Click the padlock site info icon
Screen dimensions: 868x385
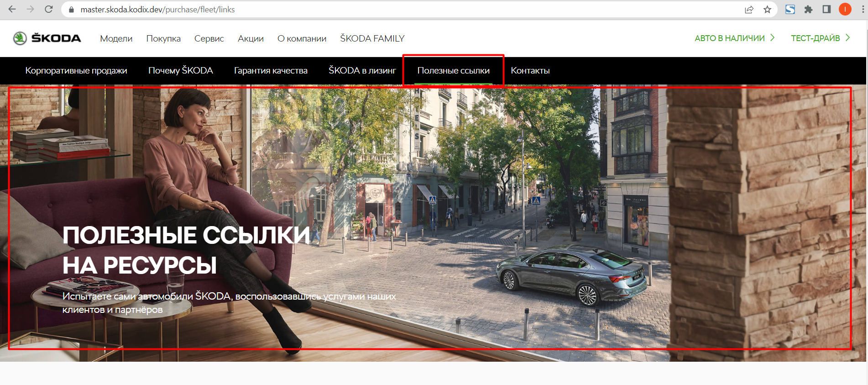(71, 10)
